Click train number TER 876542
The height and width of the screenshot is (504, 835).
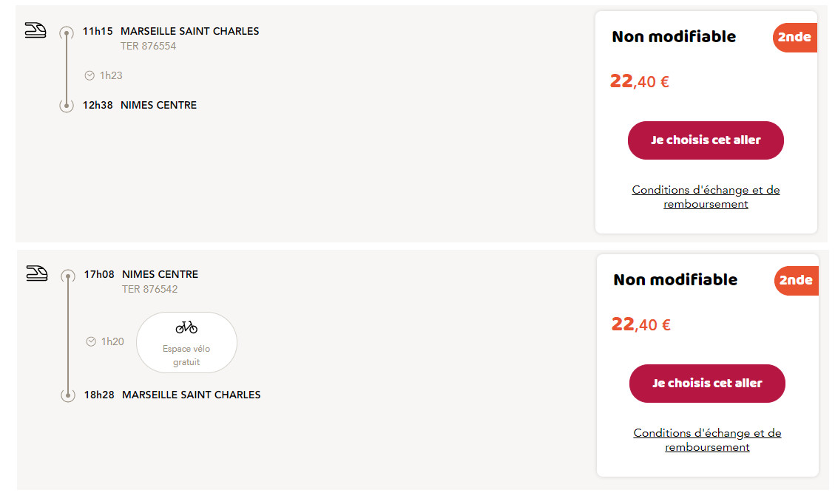pos(149,290)
